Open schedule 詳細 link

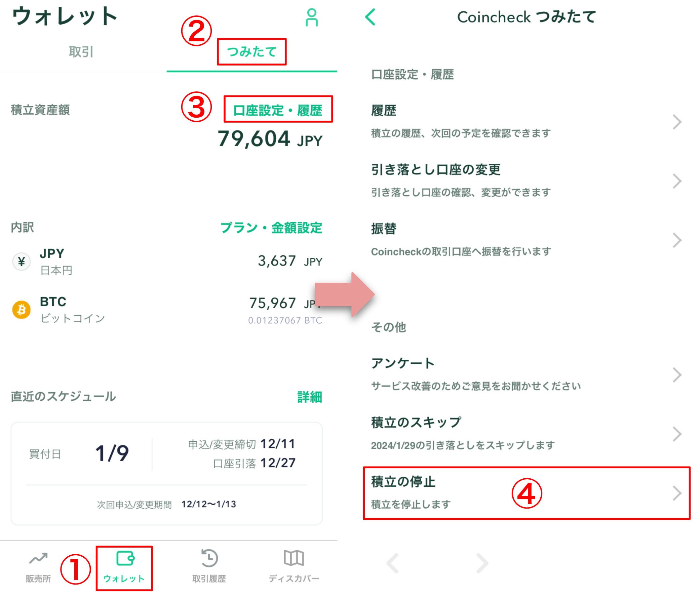[309, 397]
